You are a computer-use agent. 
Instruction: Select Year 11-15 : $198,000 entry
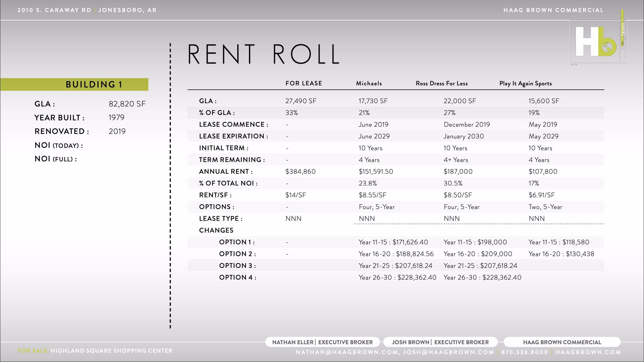coord(475,242)
